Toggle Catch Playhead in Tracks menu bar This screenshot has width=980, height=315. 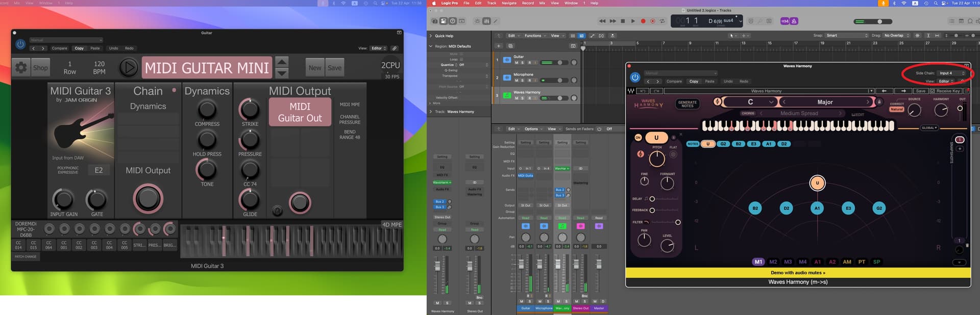(x=612, y=36)
